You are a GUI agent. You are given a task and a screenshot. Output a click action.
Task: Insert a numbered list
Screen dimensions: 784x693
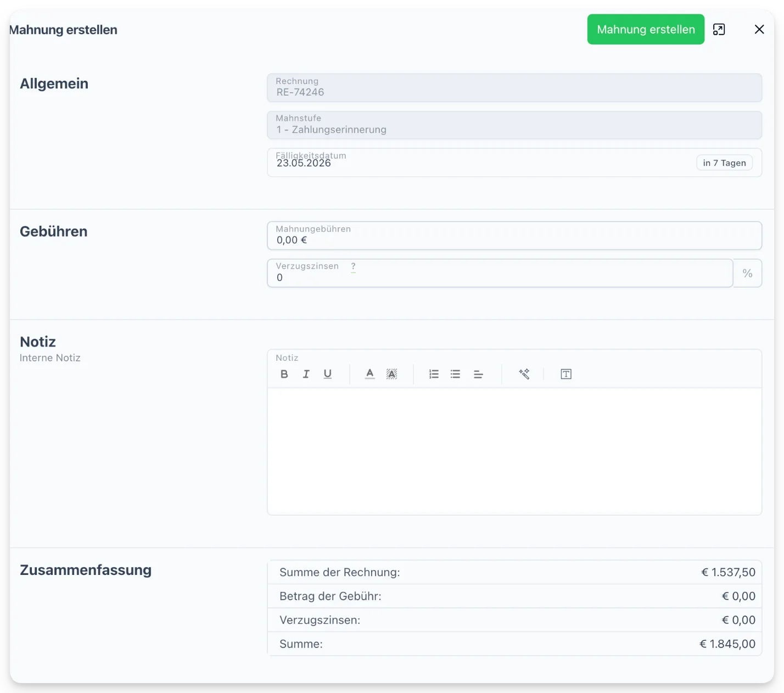[434, 374]
